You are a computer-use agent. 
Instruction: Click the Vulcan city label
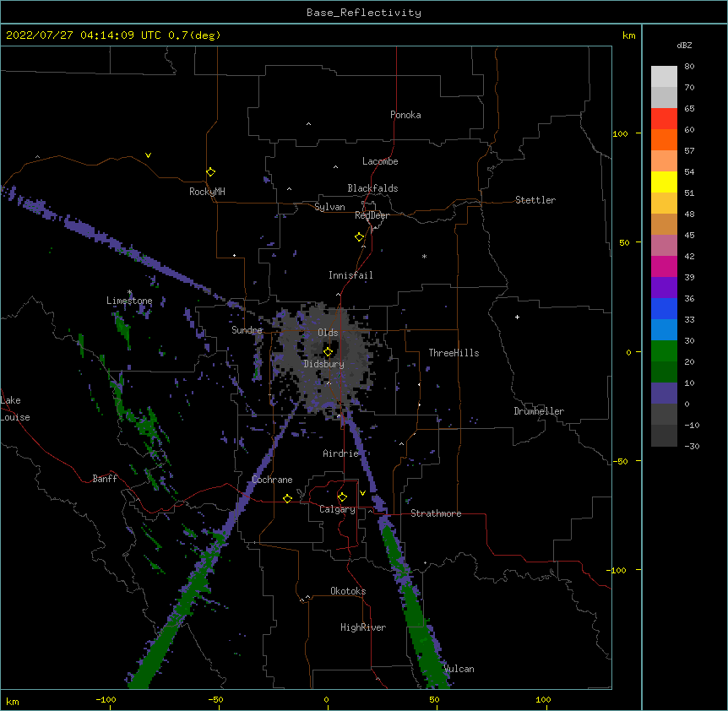point(459,669)
